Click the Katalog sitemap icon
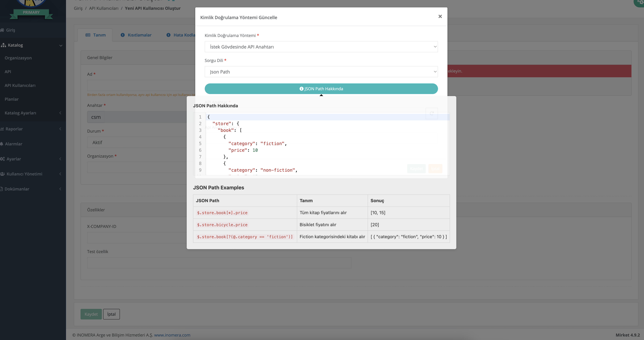This screenshot has width=644, height=340. (x=3, y=45)
